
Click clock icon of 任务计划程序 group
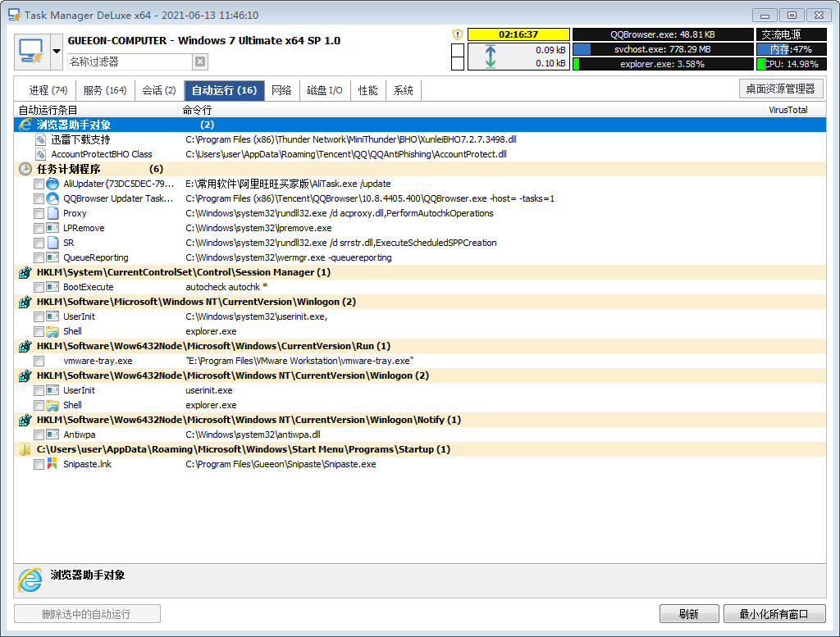click(x=25, y=169)
